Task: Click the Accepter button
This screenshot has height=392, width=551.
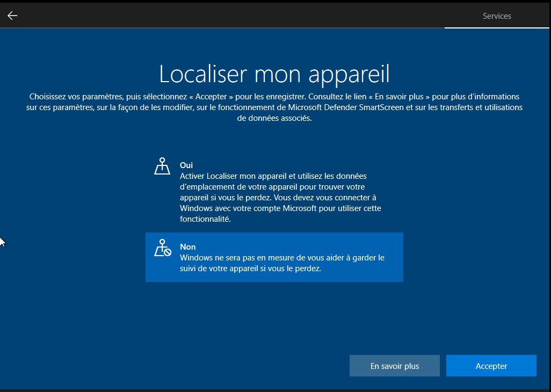Action: [x=491, y=366]
